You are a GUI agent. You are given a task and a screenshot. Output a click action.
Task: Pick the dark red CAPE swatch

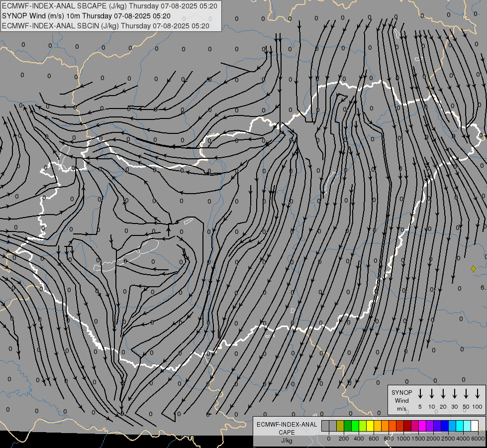pos(408,426)
